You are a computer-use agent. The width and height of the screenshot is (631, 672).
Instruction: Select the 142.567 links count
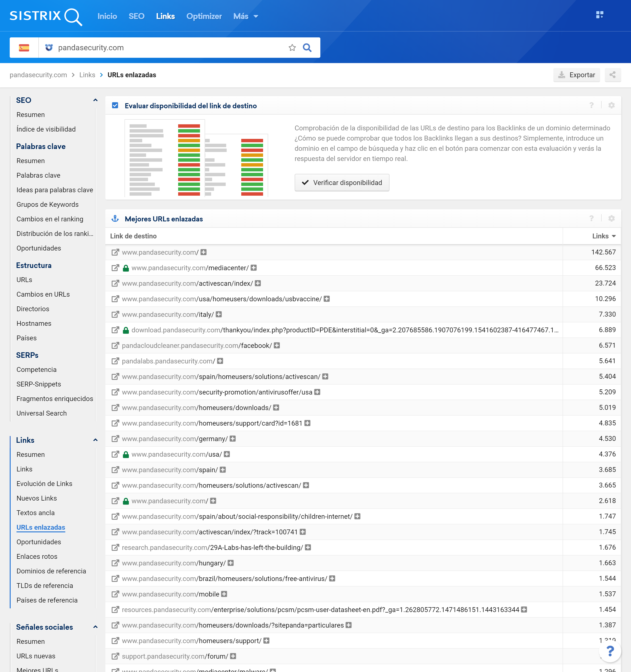pyautogui.click(x=603, y=252)
